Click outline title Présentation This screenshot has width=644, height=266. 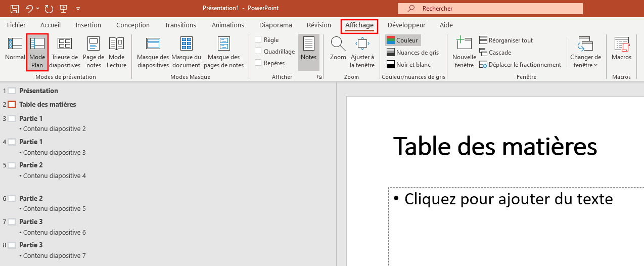pos(38,91)
